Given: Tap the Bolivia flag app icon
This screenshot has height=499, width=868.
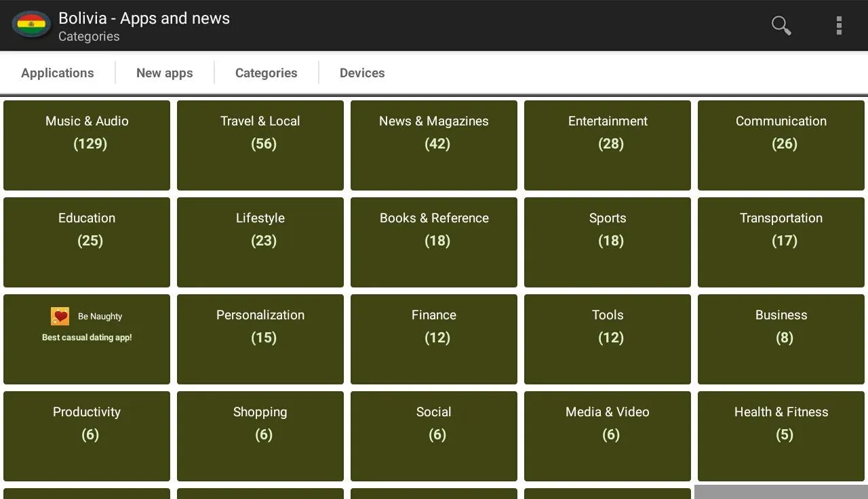Looking at the screenshot, I should [x=31, y=25].
